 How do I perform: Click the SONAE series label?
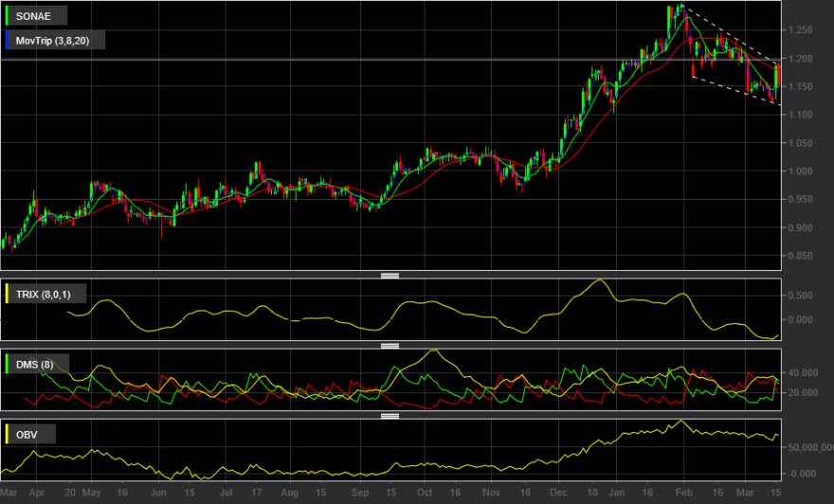click(x=33, y=16)
